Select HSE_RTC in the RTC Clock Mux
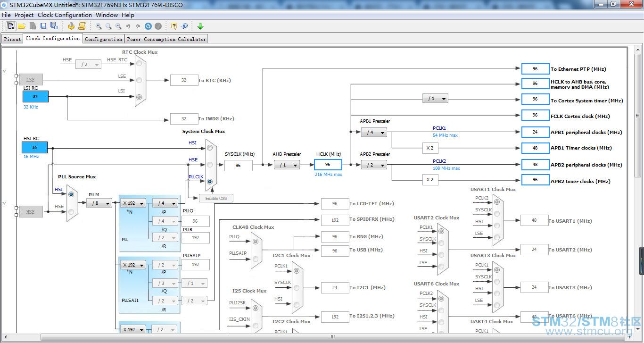The image size is (644, 343). [139, 64]
